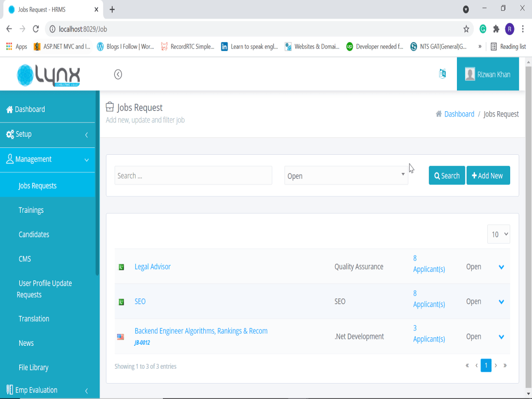The width and height of the screenshot is (532, 399).
Task: Open the job status dropdown showing Open
Action: click(x=346, y=176)
